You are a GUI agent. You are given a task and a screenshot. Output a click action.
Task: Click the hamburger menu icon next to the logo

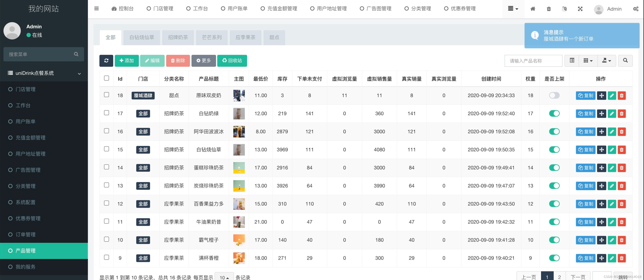[96, 8]
